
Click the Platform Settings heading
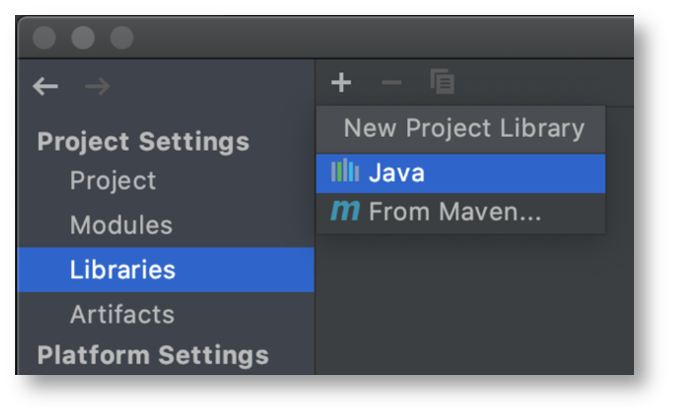tap(153, 355)
